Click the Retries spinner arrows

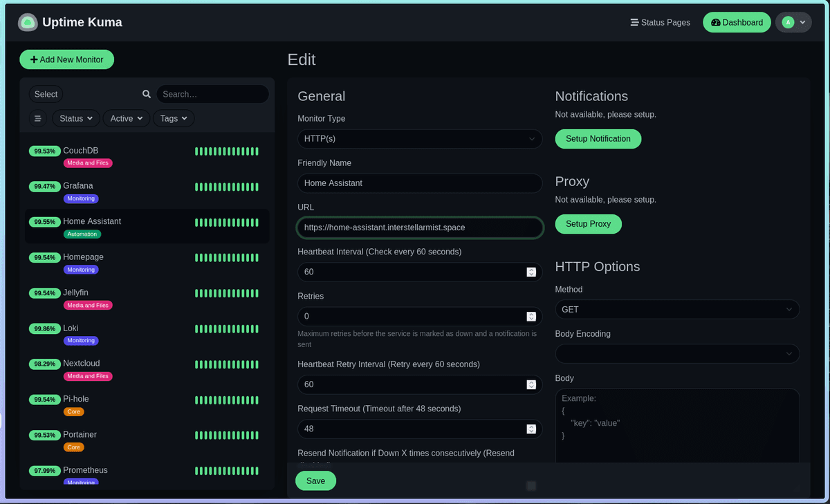[x=531, y=317]
